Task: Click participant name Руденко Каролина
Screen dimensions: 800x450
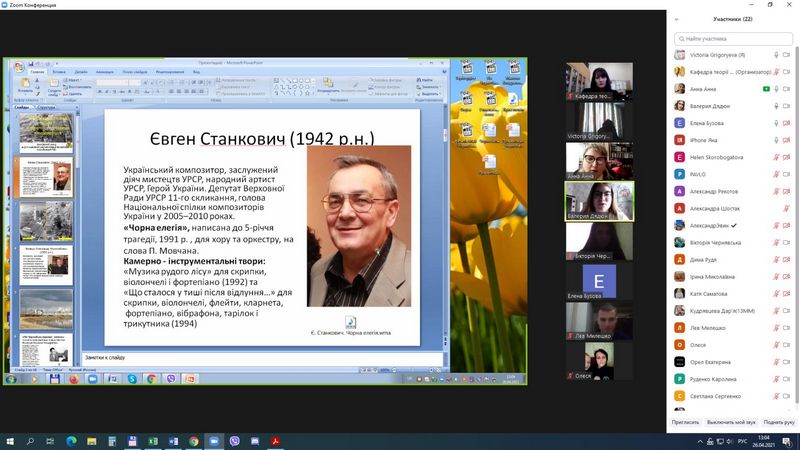Action: 713,379
